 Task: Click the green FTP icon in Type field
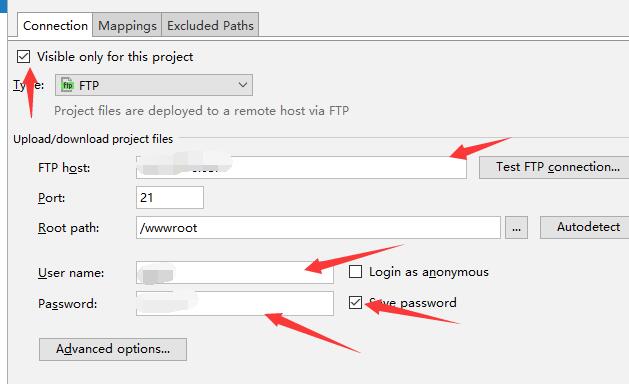(67, 85)
